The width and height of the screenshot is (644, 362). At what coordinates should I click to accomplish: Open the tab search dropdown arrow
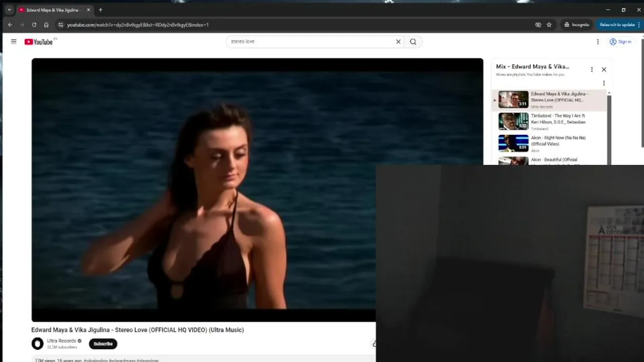(9, 10)
